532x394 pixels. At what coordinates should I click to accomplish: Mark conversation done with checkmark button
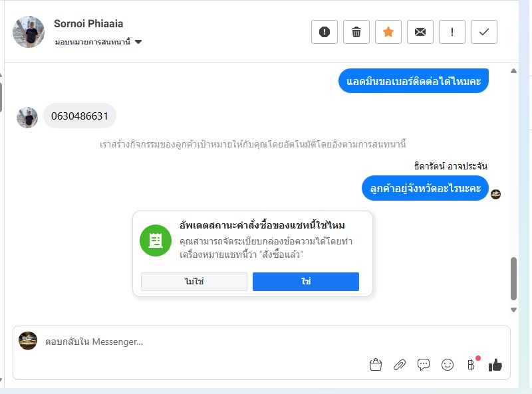pos(484,32)
